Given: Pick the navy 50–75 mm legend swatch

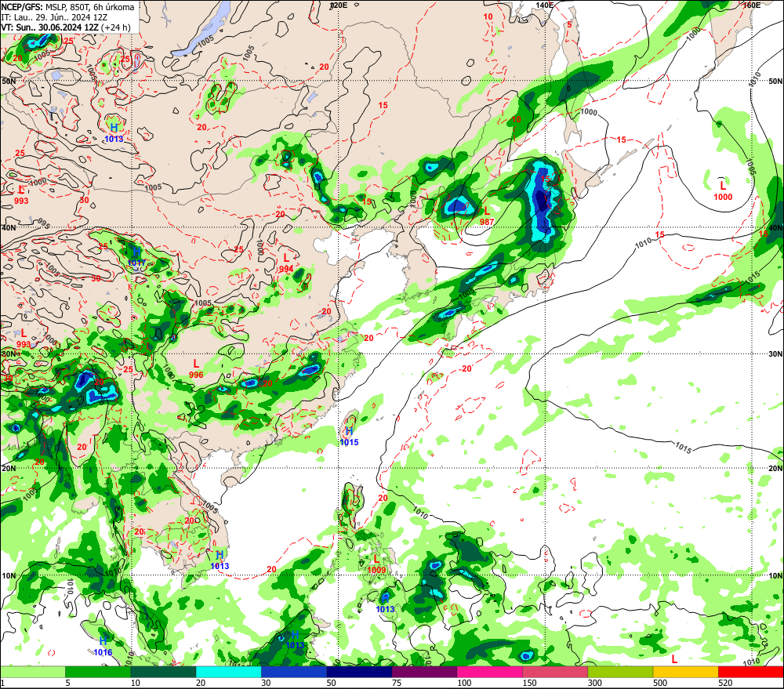Looking at the screenshot, I should [x=359, y=672].
